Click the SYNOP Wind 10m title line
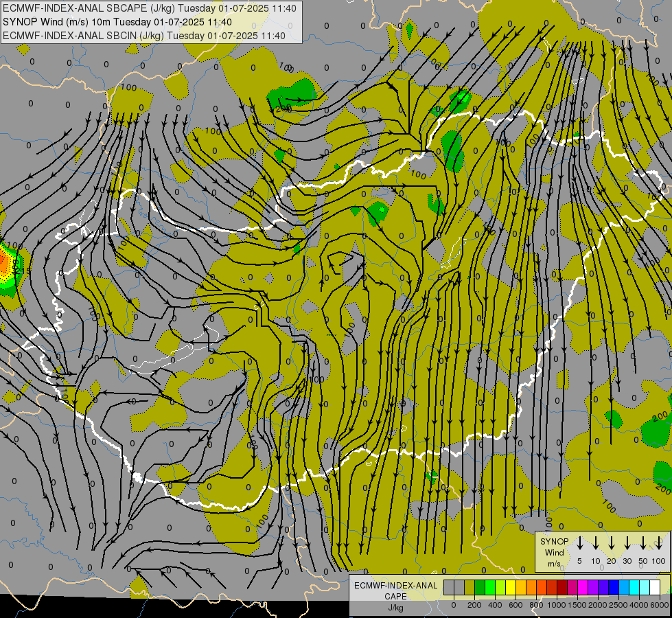 click(x=117, y=22)
